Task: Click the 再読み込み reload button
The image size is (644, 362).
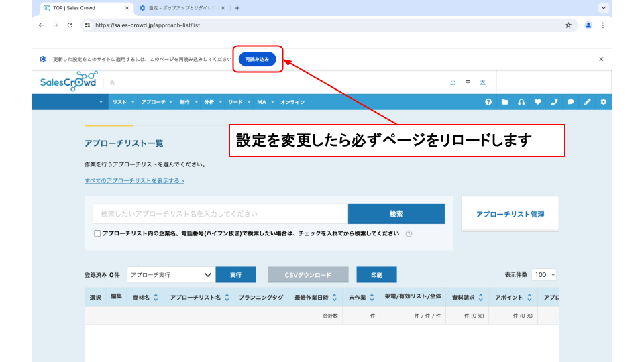Action: [257, 60]
